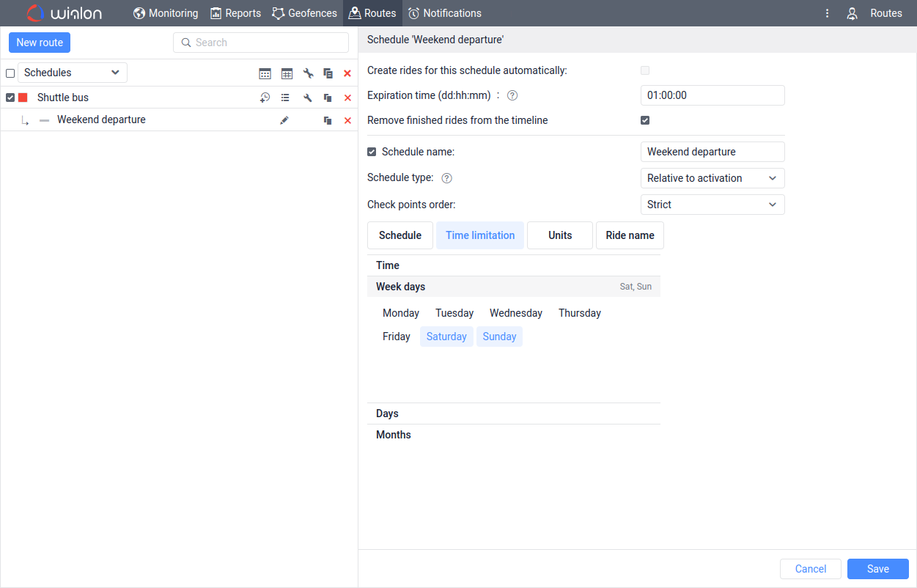Click help icon next to Expiration time
The image size is (917, 588).
[x=512, y=95]
